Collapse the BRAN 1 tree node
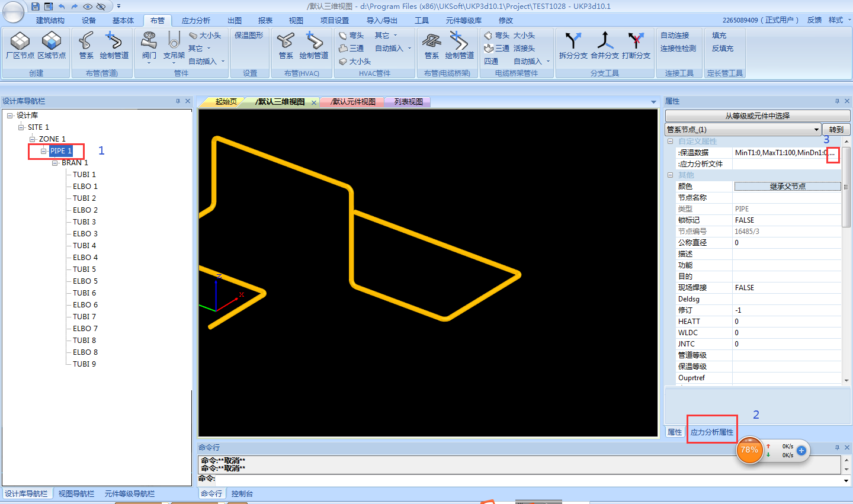This screenshot has height=504, width=853. (x=55, y=163)
